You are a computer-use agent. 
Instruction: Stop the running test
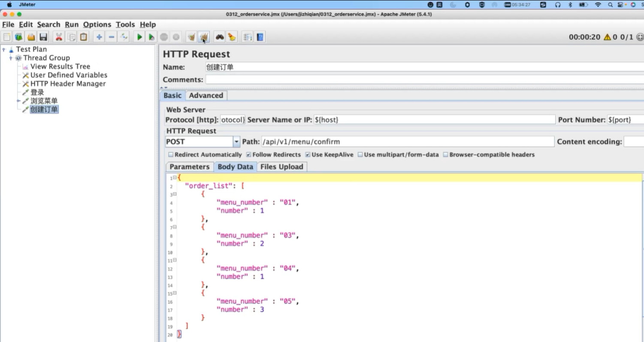click(164, 37)
